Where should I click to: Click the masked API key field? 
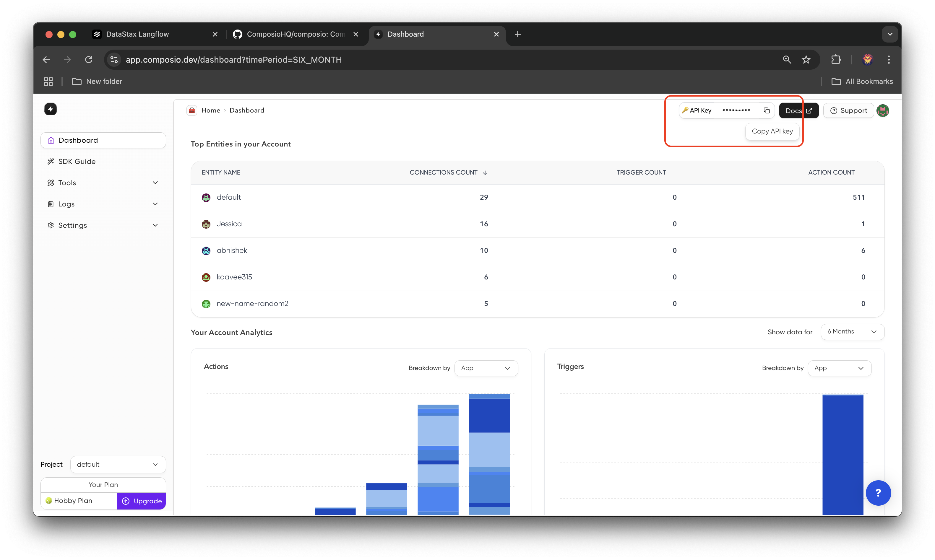coord(736,110)
